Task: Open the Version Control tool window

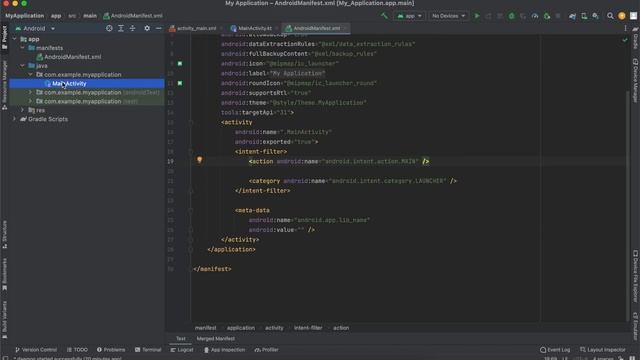Action: [x=36, y=350]
